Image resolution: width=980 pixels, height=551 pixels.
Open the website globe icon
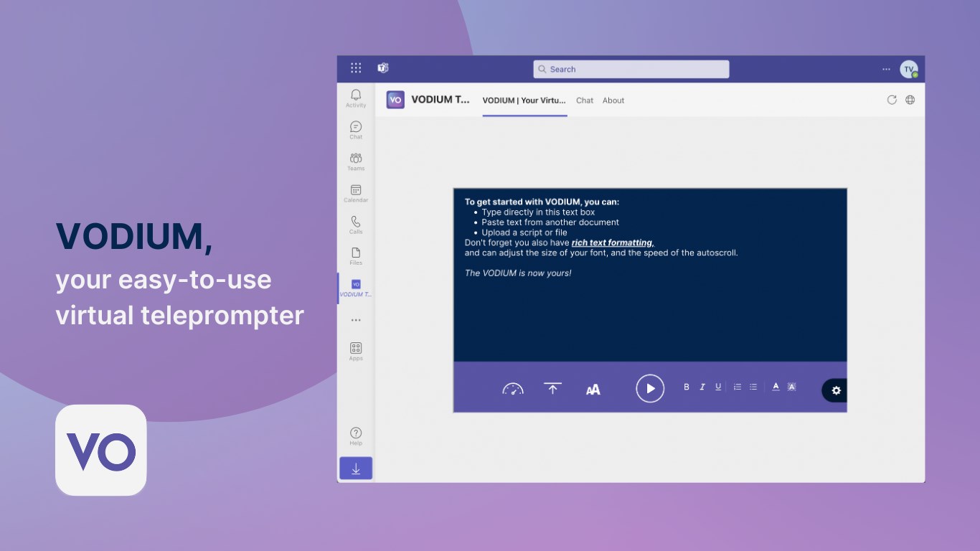[x=910, y=100]
